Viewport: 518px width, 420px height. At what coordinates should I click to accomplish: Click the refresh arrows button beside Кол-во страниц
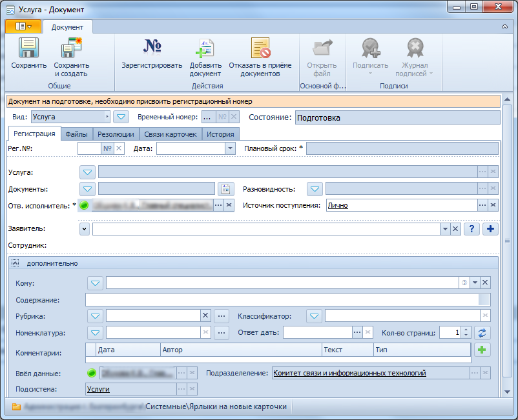[x=482, y=332]
